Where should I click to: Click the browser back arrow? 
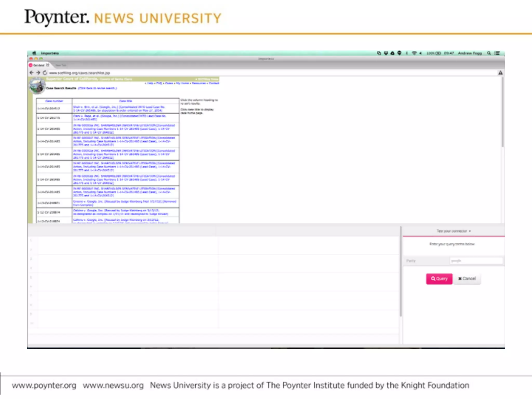click(31, 73)
